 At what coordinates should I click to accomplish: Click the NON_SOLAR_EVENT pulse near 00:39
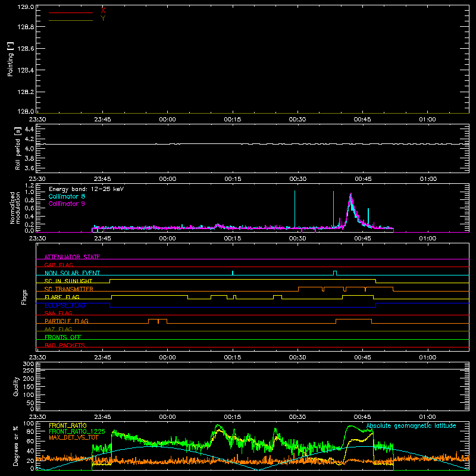335,273
